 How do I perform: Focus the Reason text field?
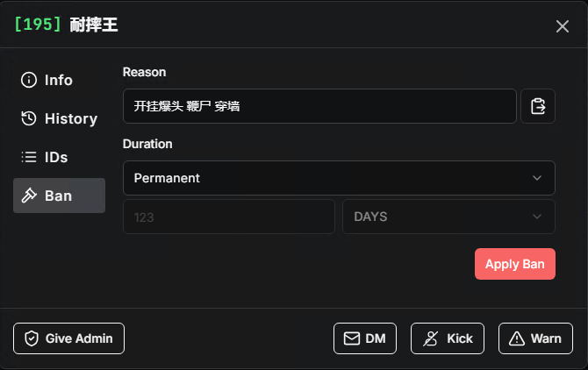(x=319, y=106)
